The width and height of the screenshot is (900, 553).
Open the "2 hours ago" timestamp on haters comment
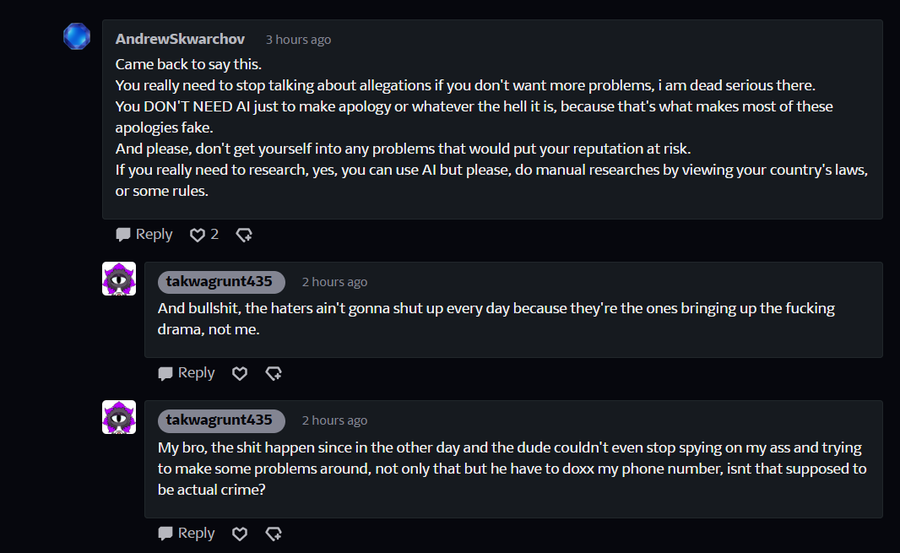coord(334,282)
